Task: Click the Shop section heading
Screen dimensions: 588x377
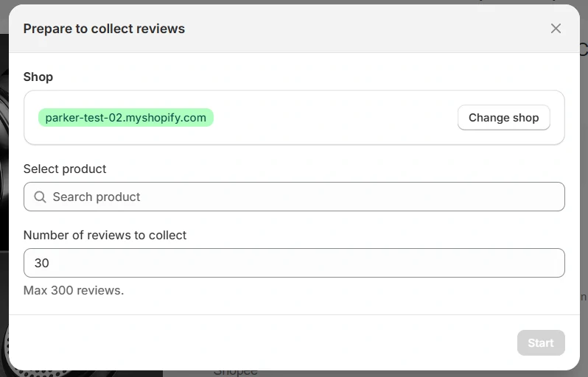Action: [38, 77]
